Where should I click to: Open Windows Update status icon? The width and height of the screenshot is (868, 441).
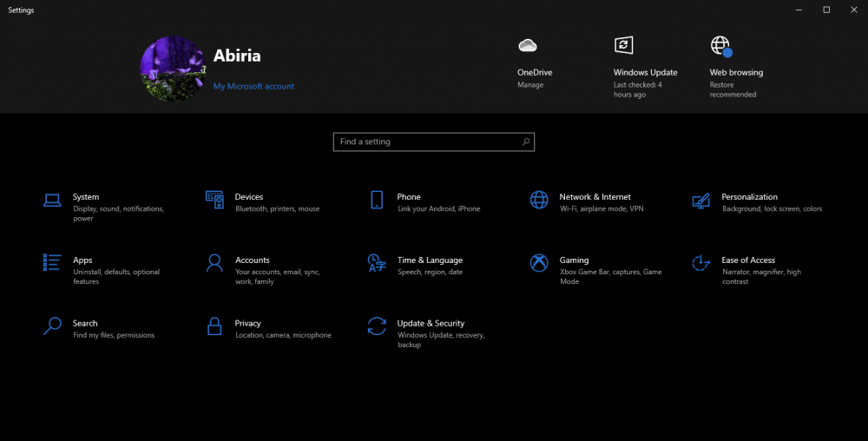pyautogui.click(x=623, y=45)
